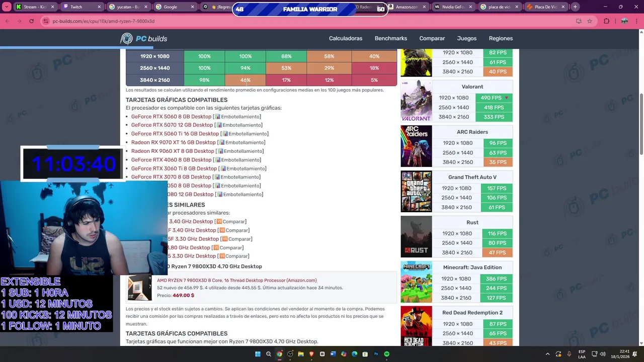Click the Minecraft: Java Edition thumbnail
The height and width of the screenshot is (362, 644).
click(416, 282)
